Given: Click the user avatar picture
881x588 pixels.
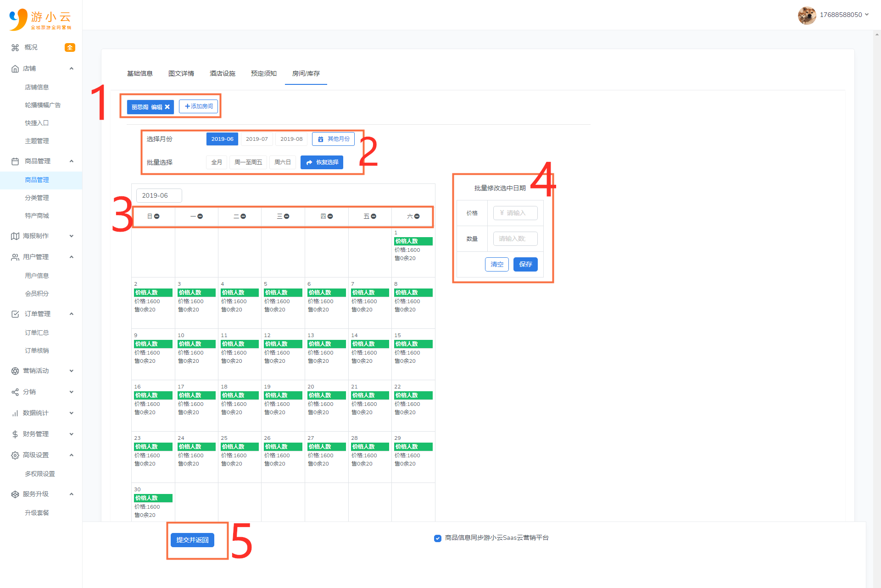Looking at the screenshot, I should point(807,15).
